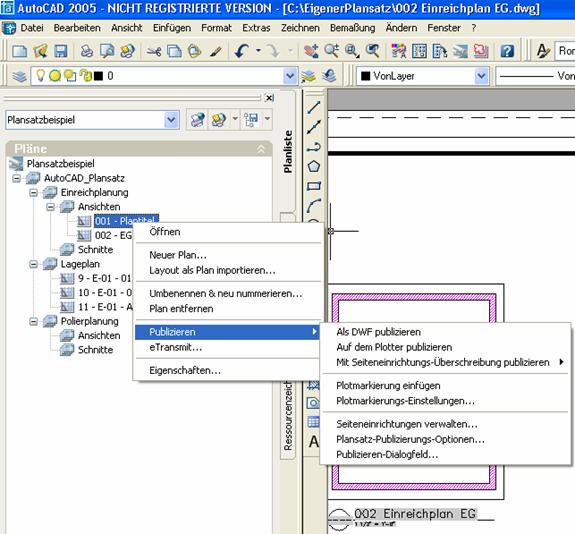
Task: Select the Polygon draw tool
Action: [x=314, y=167]
